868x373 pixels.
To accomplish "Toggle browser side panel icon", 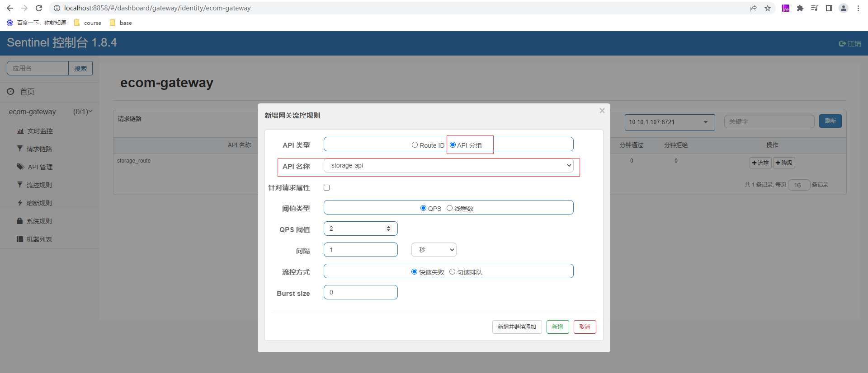I will point(829,8).
